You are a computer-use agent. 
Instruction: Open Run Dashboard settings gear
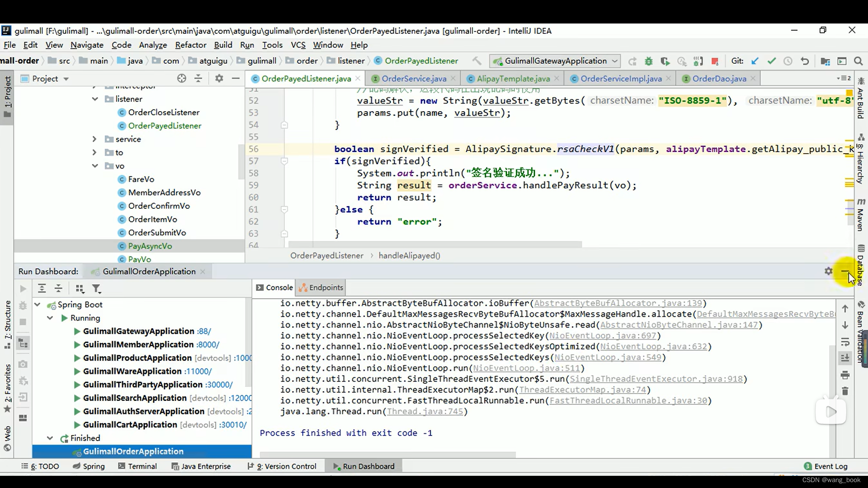[828, 271]
